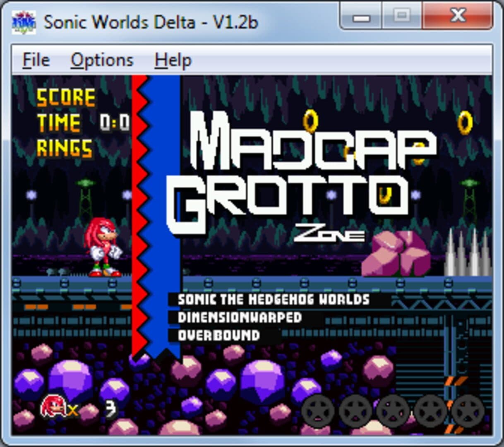The height and width of the screenshot is (447, 504).
Task: Open the File menu
Action: point(36,60)
